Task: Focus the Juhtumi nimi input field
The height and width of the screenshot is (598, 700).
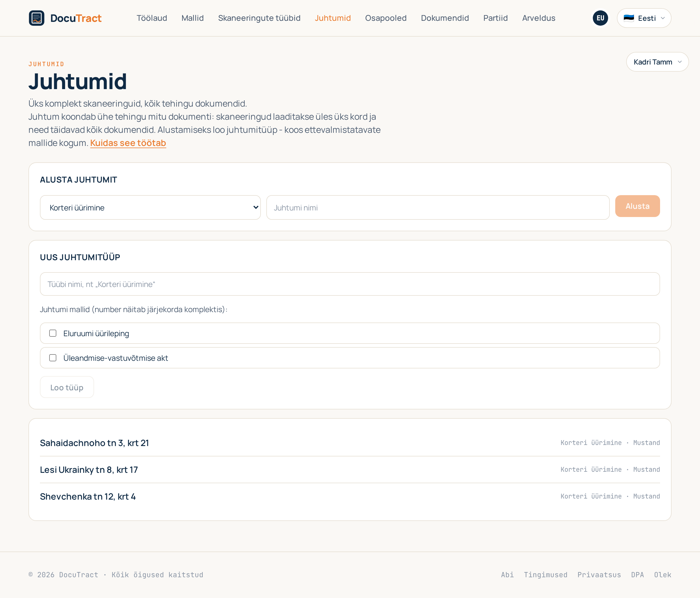Action: pos(438,207)
